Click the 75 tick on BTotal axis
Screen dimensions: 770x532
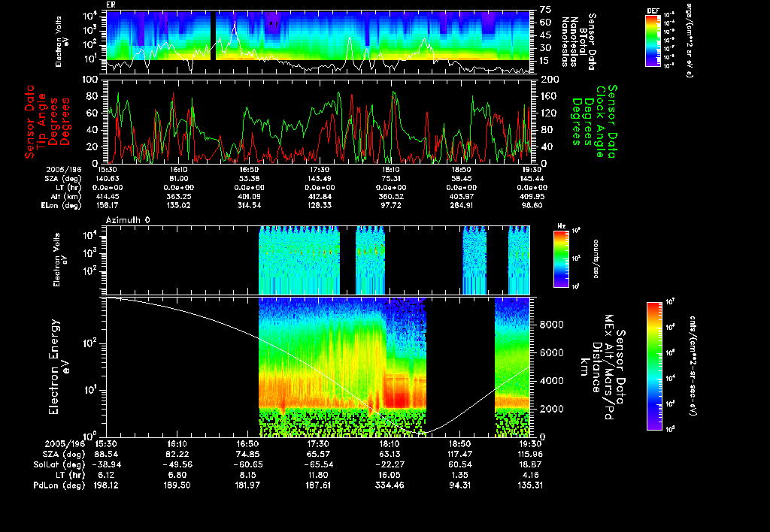tap(546, 10)
